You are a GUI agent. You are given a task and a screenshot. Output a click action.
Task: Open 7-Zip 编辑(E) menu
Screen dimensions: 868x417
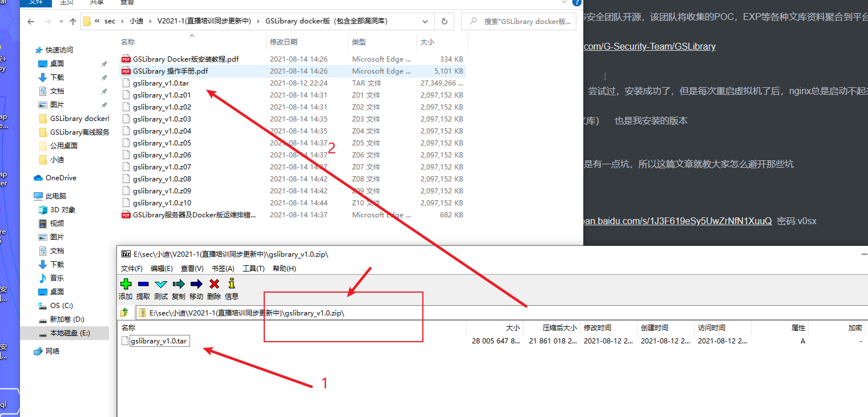tap(162, 269)
